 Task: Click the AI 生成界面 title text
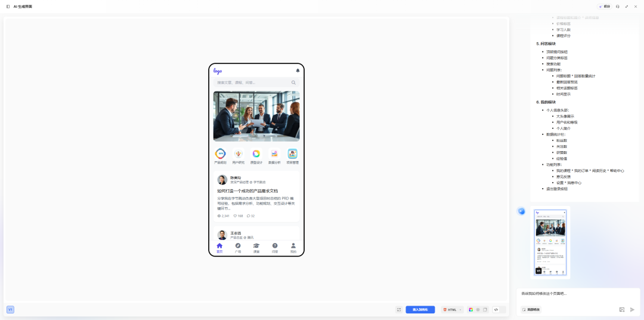23,7
